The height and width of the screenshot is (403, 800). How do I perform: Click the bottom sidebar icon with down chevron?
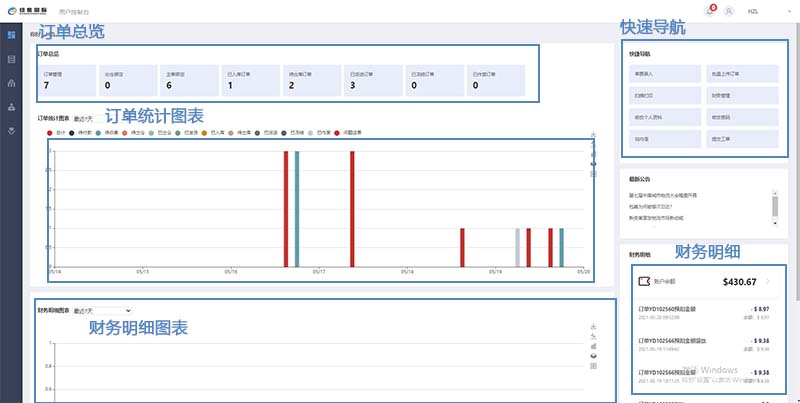click(11, 131)
